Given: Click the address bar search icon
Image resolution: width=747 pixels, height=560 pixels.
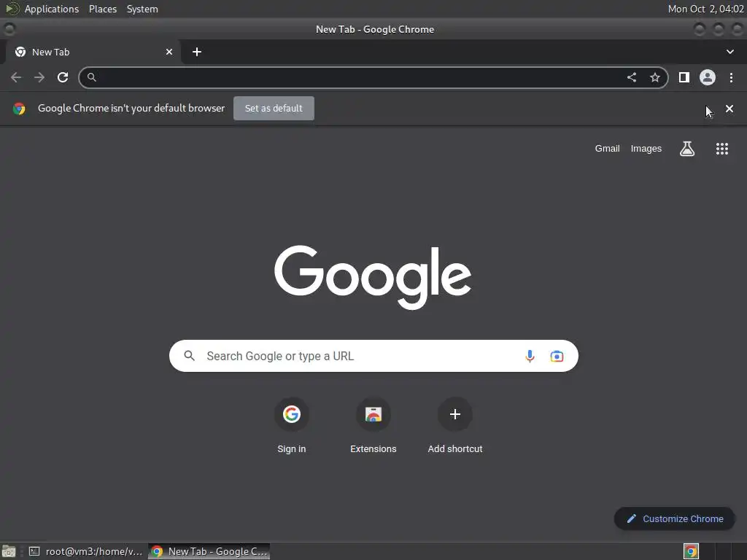Looking at the screenshot, I should coord(92,77).
